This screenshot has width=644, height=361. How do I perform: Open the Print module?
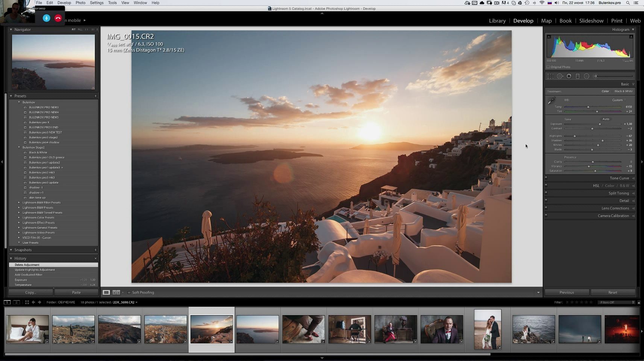tap(617, 21)
